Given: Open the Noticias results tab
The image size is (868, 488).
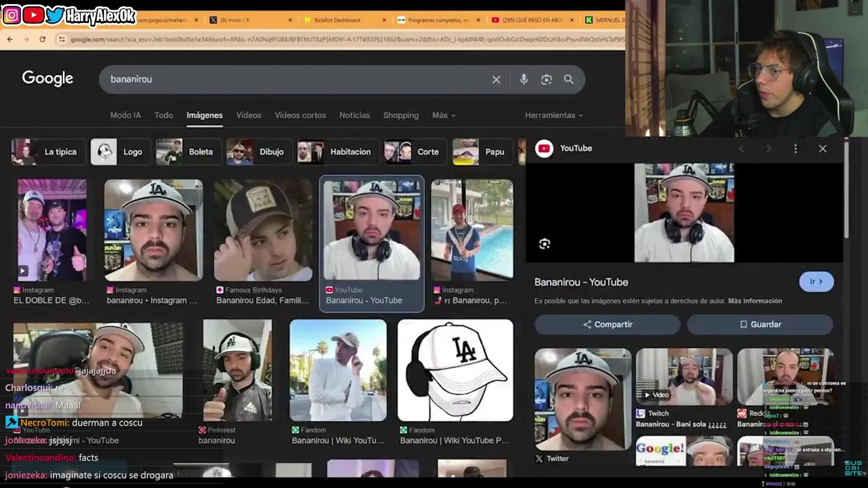Looking at the screenshot, I should click(x=354, y=115).
